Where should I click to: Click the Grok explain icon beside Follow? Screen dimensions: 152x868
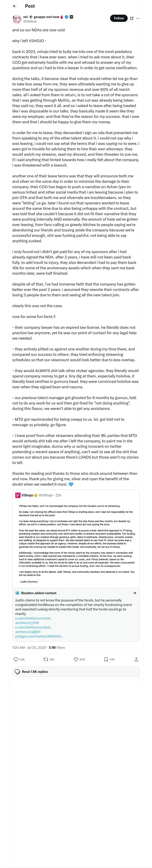(x=132, y=18)
